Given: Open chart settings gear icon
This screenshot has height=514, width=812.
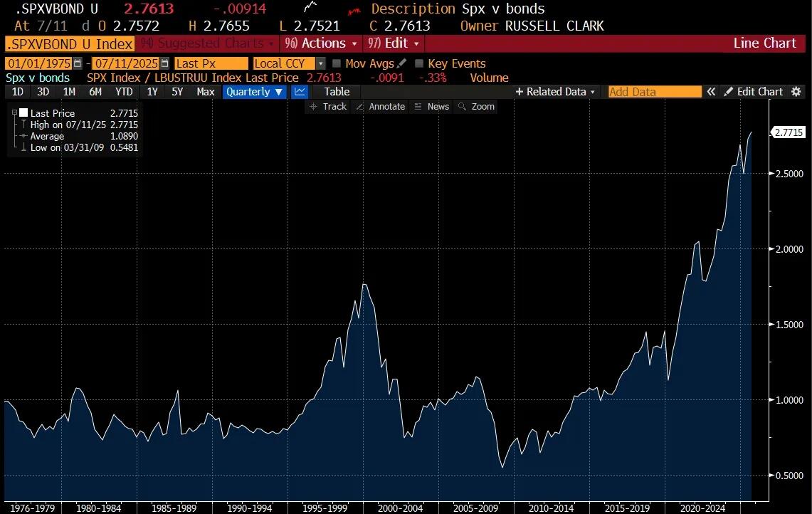Looking at the screenshot, I should click(796, 92).
